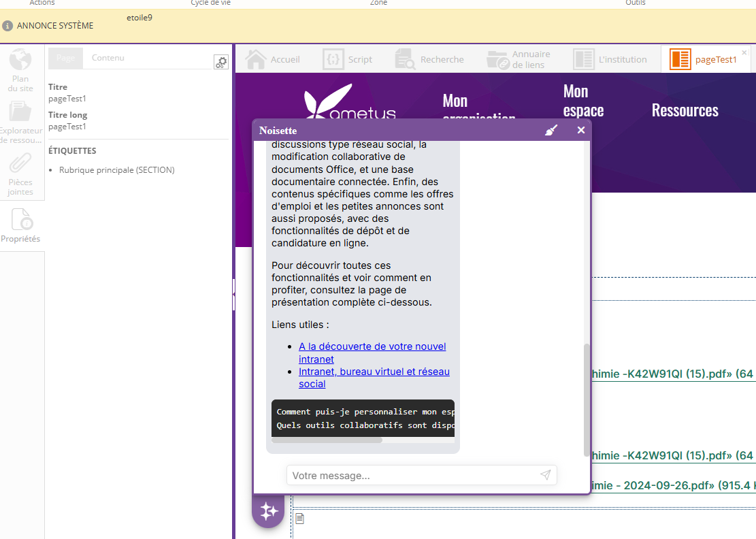Send the chat message with paper plane
This screenshot has width=756, height=539.
(x=545, y=475)
